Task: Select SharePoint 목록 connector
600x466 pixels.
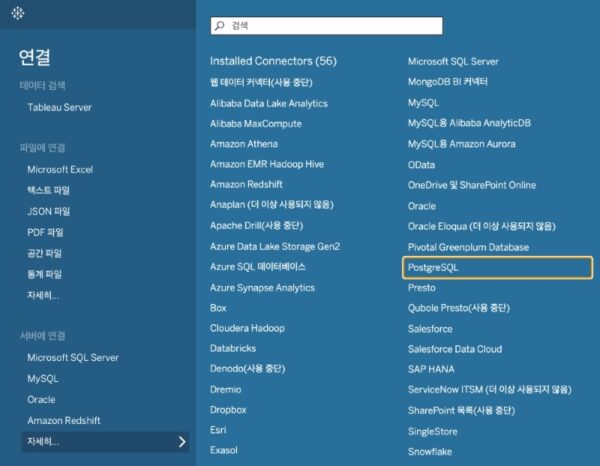Action: (461, 411)
